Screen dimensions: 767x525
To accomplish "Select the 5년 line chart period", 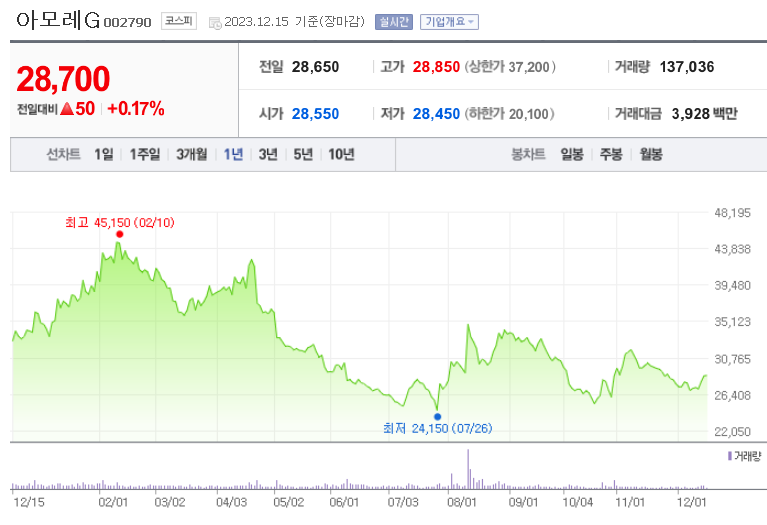I will pyautogui.click(x=303, y=155).
